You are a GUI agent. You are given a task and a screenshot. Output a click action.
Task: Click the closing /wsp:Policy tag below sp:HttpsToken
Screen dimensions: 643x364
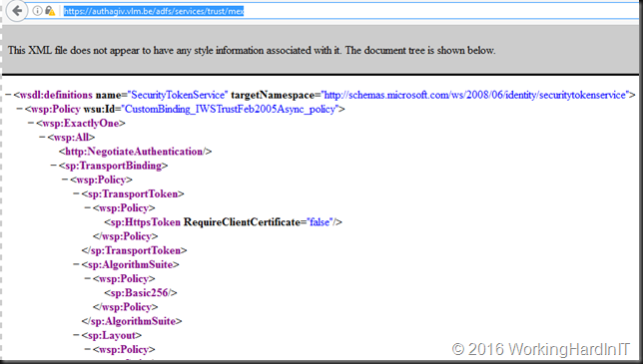click(125, 236)
